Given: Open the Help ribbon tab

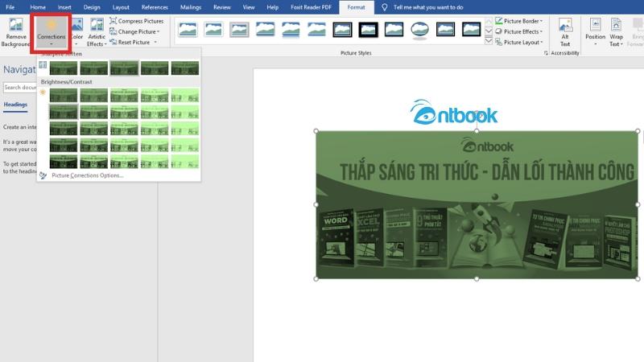Looking at the screenshot, I should [272, 7].
